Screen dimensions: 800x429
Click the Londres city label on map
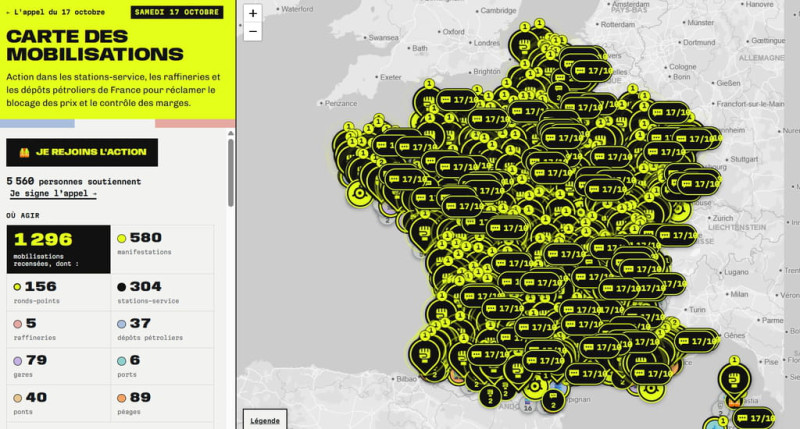(487, 43)
